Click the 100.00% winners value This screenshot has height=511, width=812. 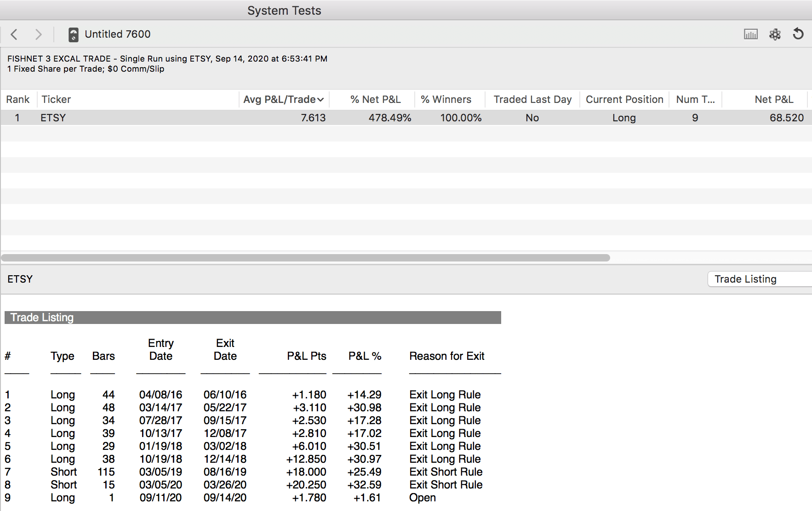point(461,118)
